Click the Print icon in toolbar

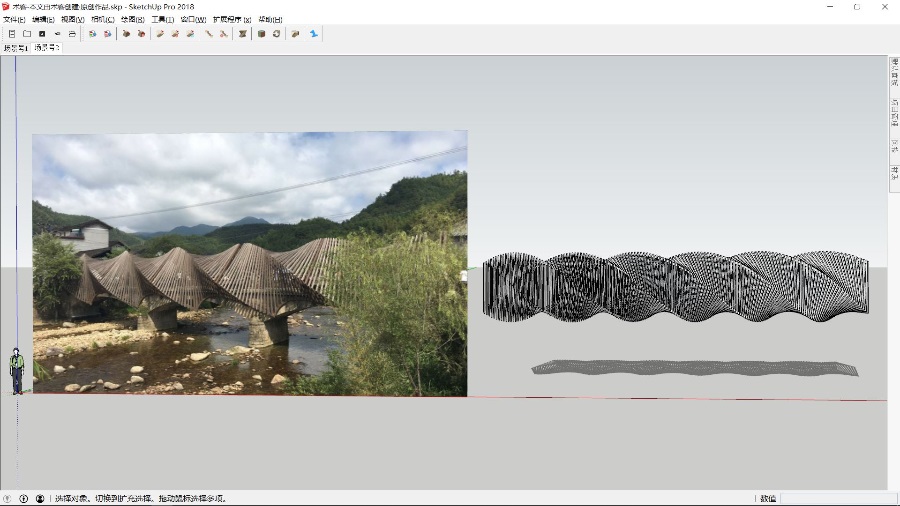(72, 34)
